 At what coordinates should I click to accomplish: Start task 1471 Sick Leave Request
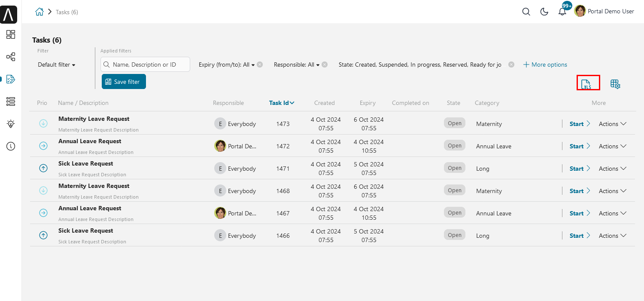(580, 169)
